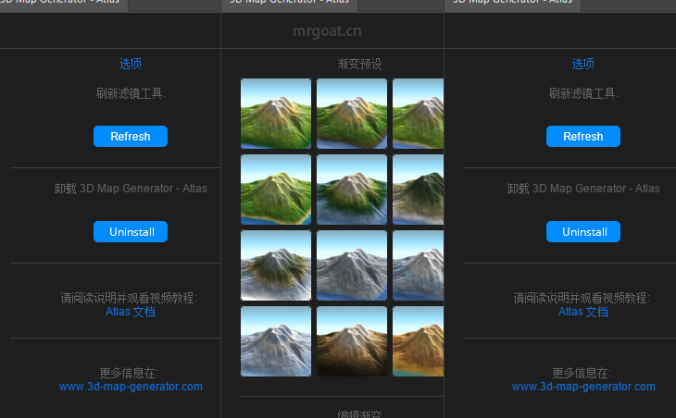Visit www.3d-map-generator.com link in right panel
Screen dimensions: 676x418
click(x=583, y=387)
